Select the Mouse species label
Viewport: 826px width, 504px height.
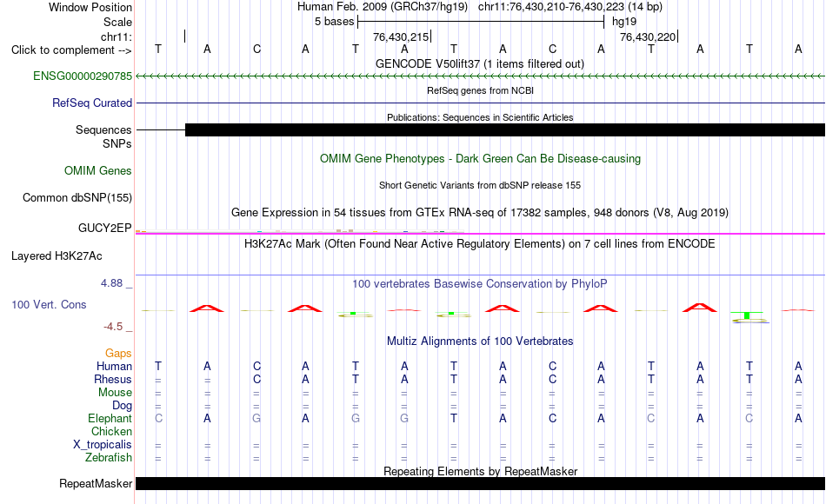click(x=115, y=393)
